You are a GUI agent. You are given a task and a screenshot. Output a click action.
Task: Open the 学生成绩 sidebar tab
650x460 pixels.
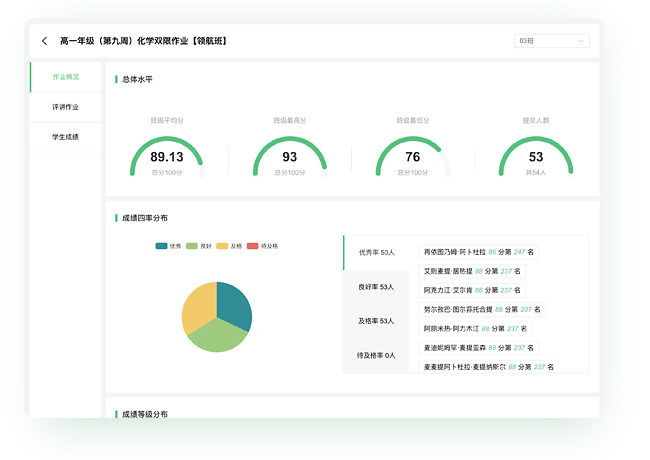pos(66,137)
